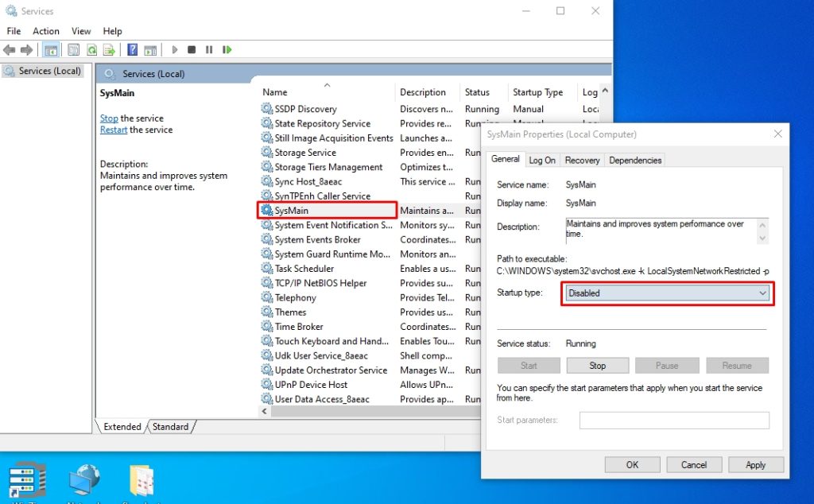Click the Start Service play icon
814x504 pixels.
click(x=174, y=50)
